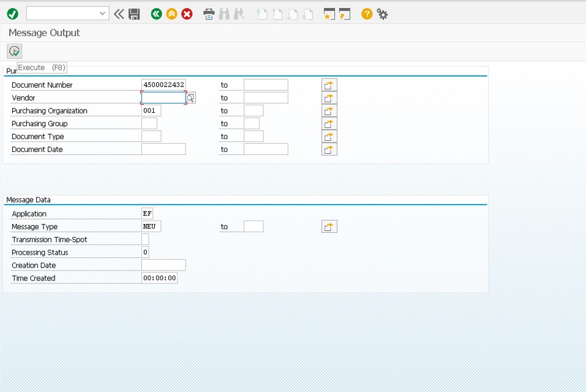Click the Purchasing Group 'to' field
Viewport: 586px width, 392px height.
click(x=252, y=124)
